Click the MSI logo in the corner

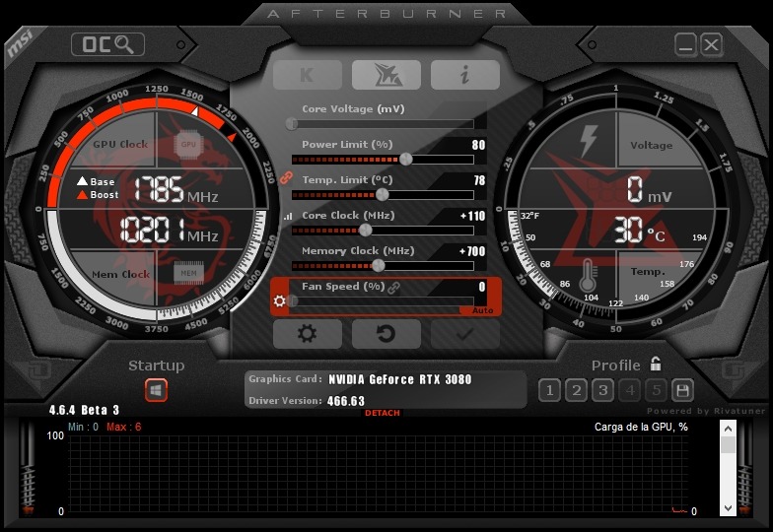click(x=20, y=43)
